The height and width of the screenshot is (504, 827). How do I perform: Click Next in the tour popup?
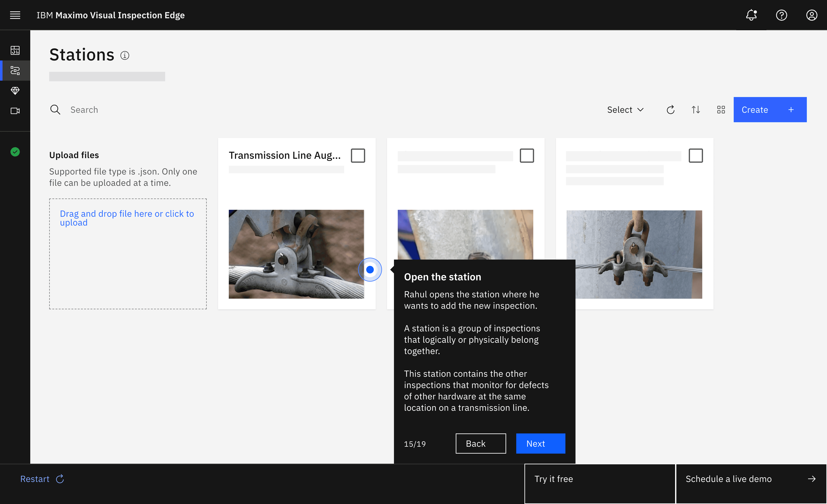(540, 444)
